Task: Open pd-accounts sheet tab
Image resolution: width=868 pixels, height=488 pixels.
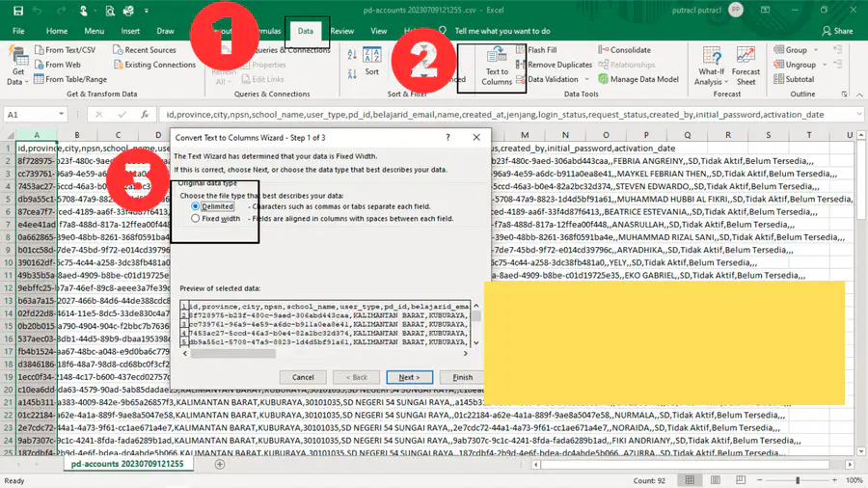Action: 126,464
